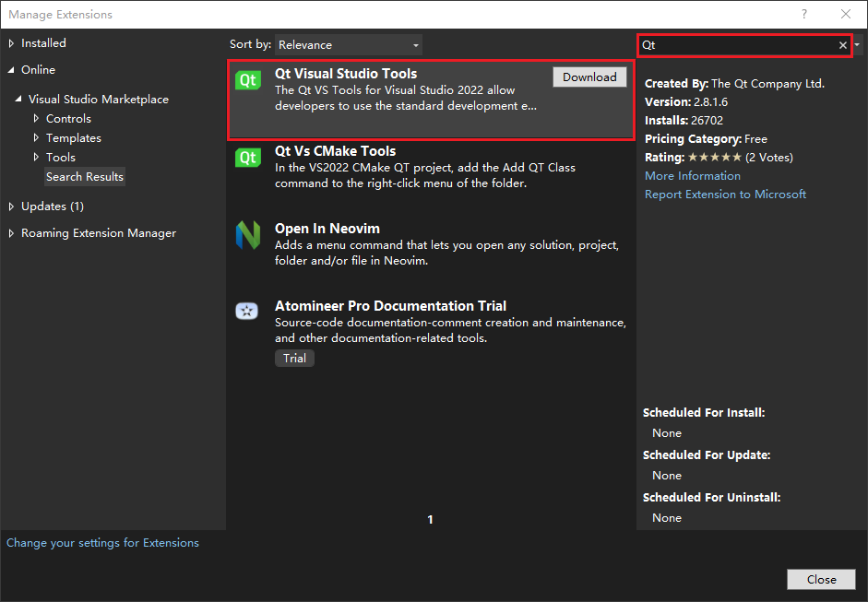
Task: Click the Add QT Class description text
Action: coord(425,175)
